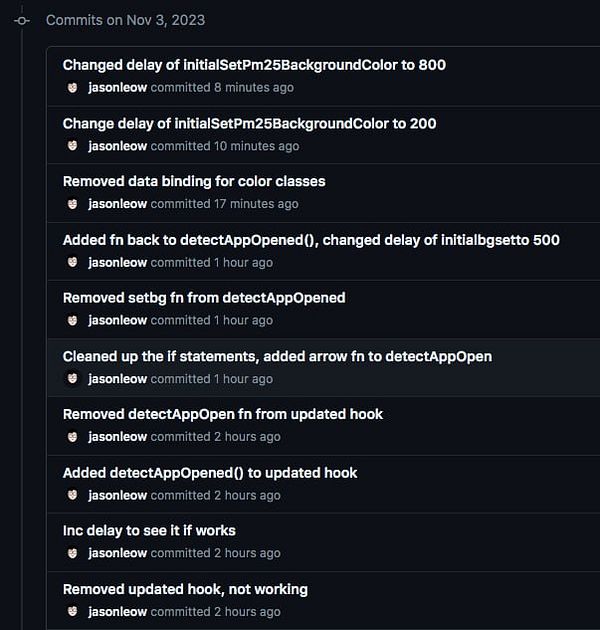
Task: Click the commit timeline marker icon beside Nov 3, 2023
Action: coord(22,20)
